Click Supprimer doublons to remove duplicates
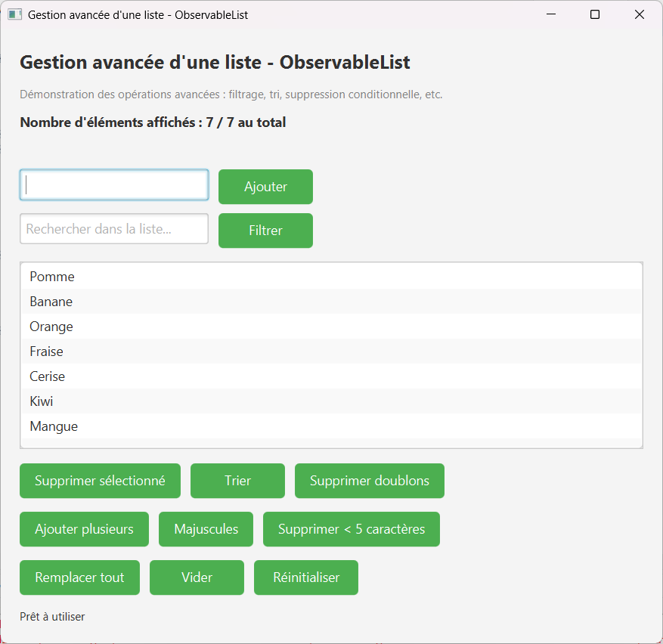Viewport: 663px width, 644px height. click(x=369, y=480)
